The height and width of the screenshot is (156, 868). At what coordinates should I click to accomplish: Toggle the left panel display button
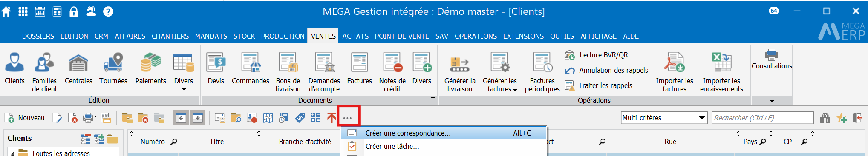click(181, 118)
